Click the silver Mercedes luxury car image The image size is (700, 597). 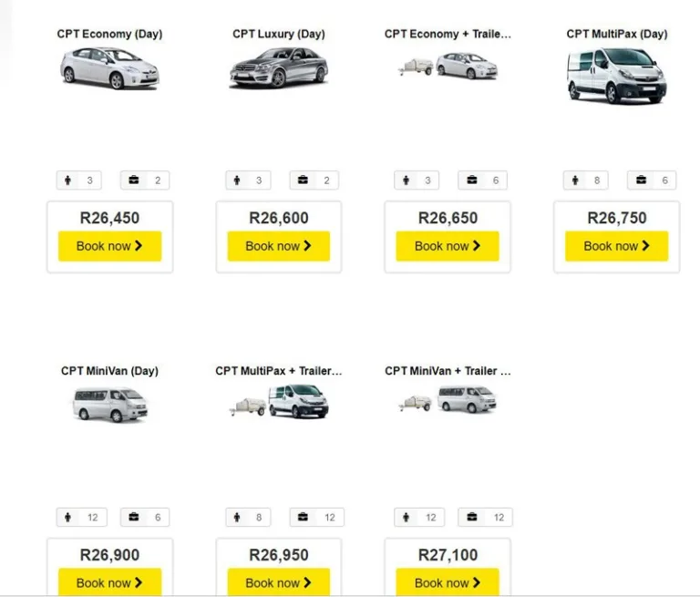pos(278,68)
